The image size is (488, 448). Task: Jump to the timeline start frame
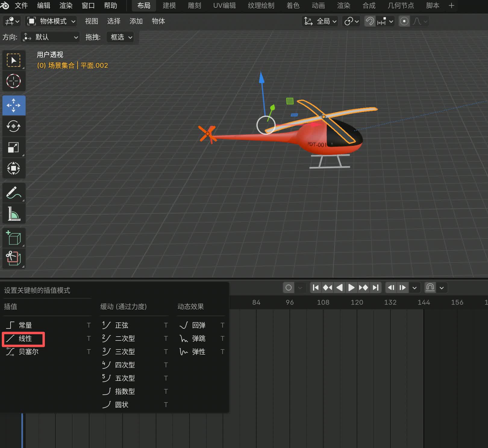pyautogui.click(x=315, y=288)
